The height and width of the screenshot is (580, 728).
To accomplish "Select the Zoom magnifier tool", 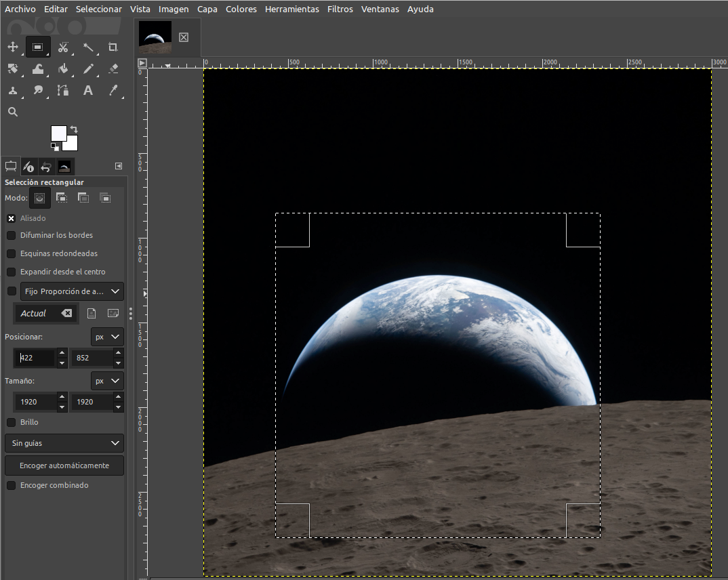I will coord(13,112).
